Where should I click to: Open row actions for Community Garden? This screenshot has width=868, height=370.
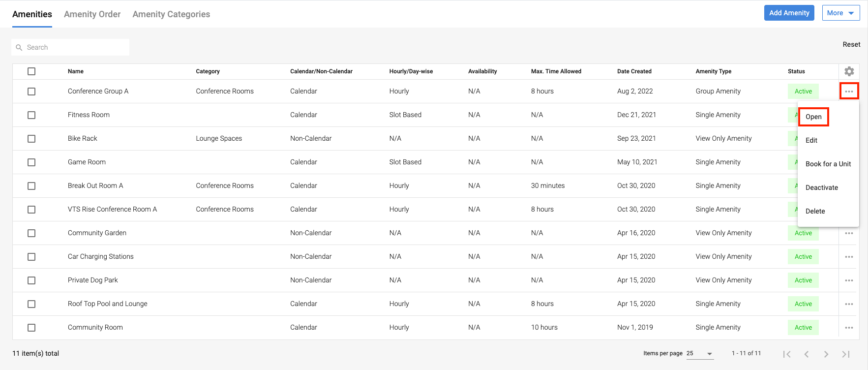tap(849, 233)
